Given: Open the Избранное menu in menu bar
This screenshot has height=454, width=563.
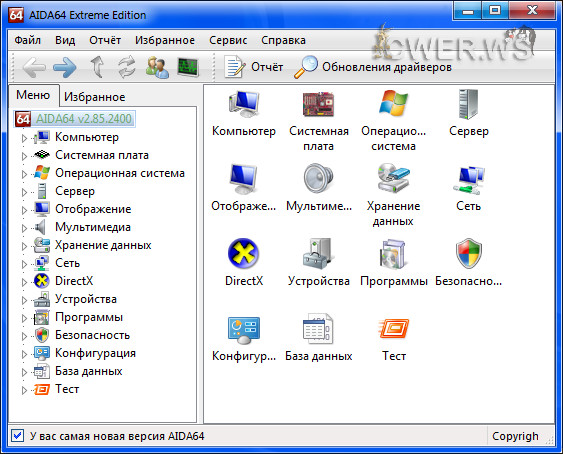Looking at the screenshot, I should [x=165, y=40].
